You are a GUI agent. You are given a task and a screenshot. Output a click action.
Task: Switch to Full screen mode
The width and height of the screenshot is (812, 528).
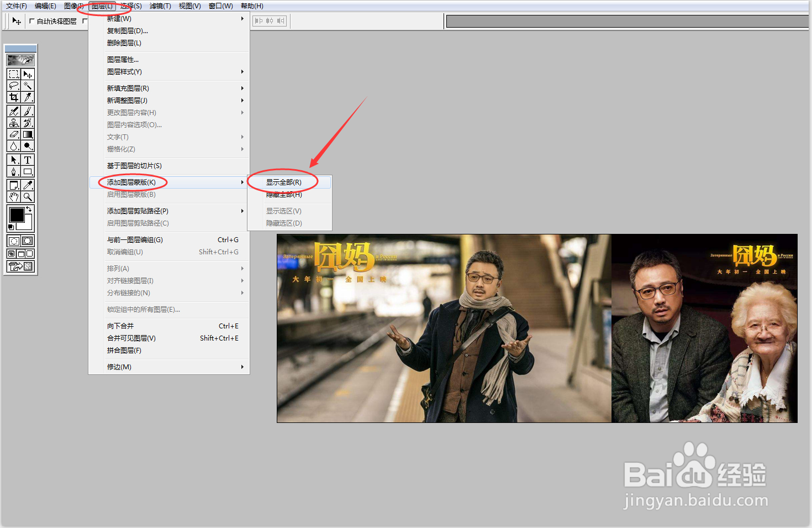[30, 254]
